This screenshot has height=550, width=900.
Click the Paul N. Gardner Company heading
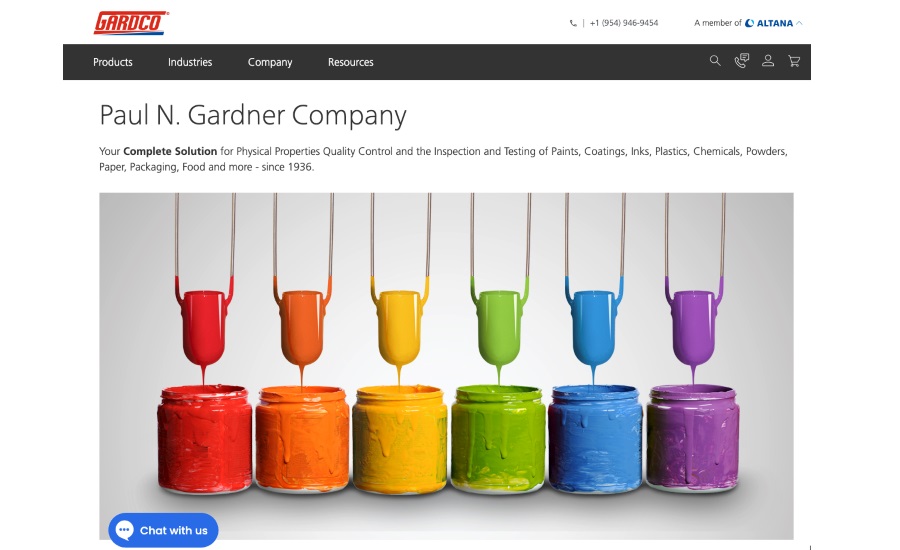[253, 115]
